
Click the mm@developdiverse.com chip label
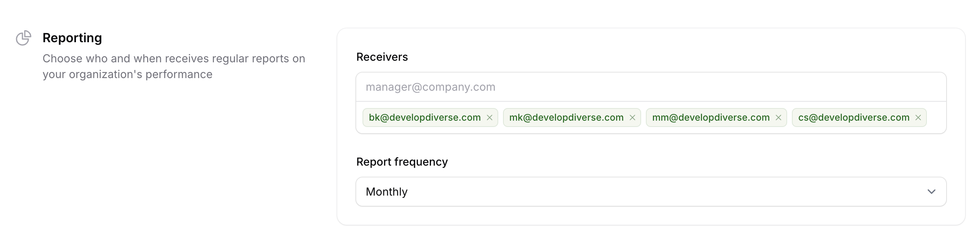coord(711,118)
